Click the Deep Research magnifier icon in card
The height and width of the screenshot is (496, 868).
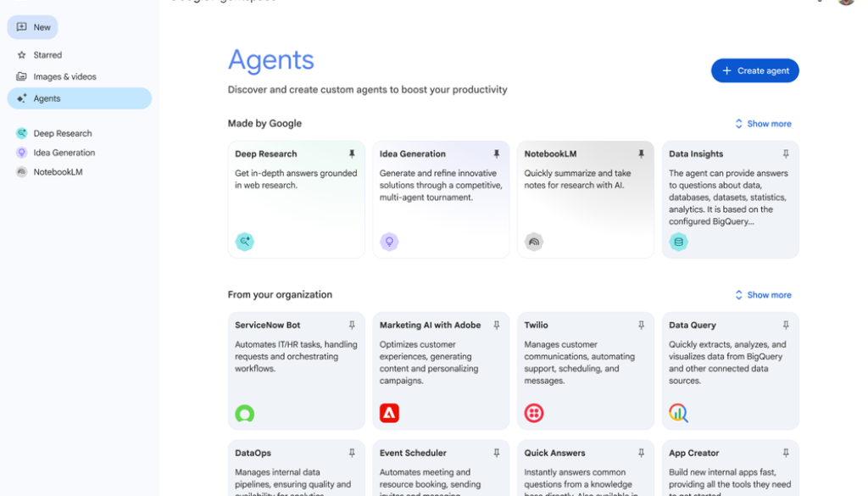pyautogui.click(x=244, y=242)
